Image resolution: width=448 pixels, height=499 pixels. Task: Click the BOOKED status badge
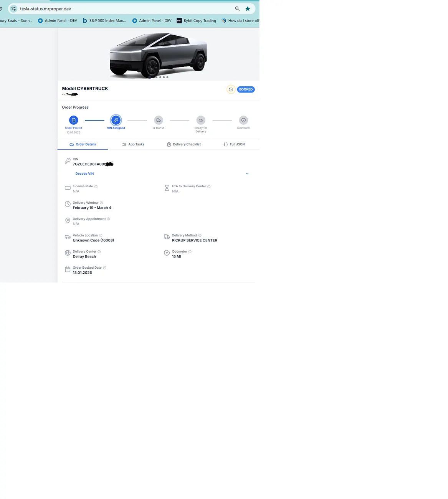point(246,89)
